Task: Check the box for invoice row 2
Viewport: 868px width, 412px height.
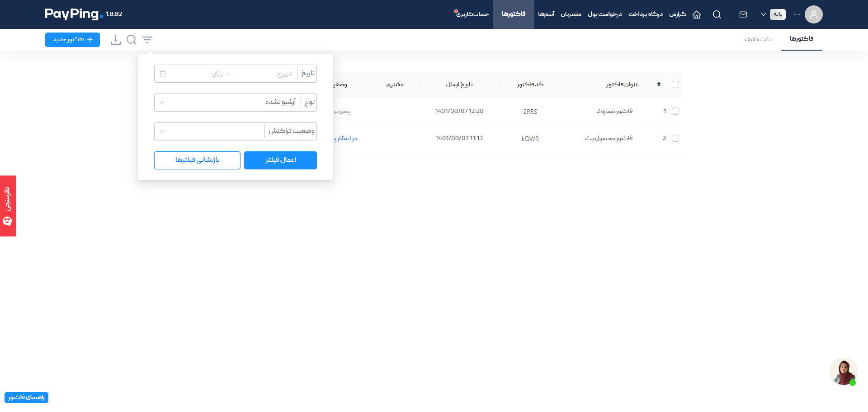Action: click(x=675, y=138)
